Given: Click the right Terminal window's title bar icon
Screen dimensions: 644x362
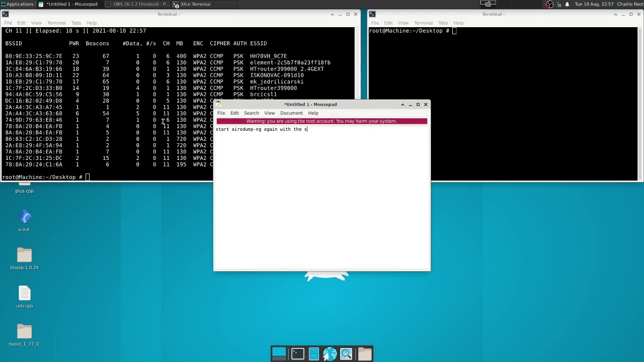Looking at the screenshot, I should 372,14.
